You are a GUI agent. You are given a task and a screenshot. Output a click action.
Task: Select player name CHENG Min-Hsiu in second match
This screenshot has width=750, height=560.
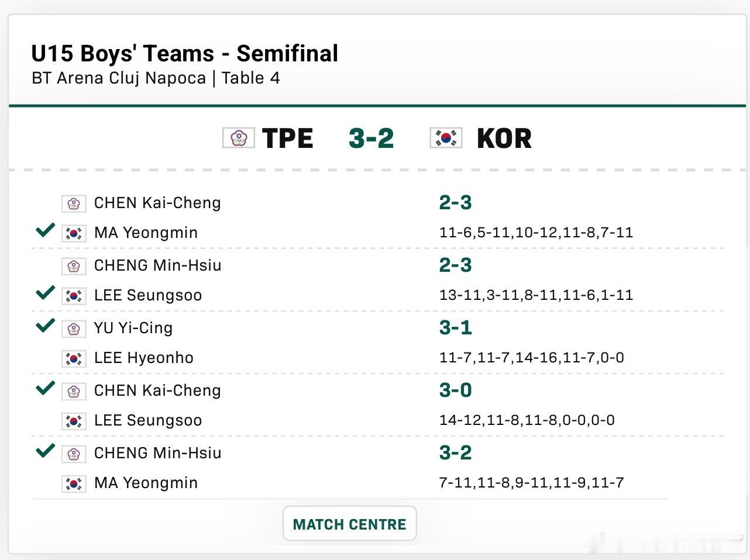pos(158,265)
